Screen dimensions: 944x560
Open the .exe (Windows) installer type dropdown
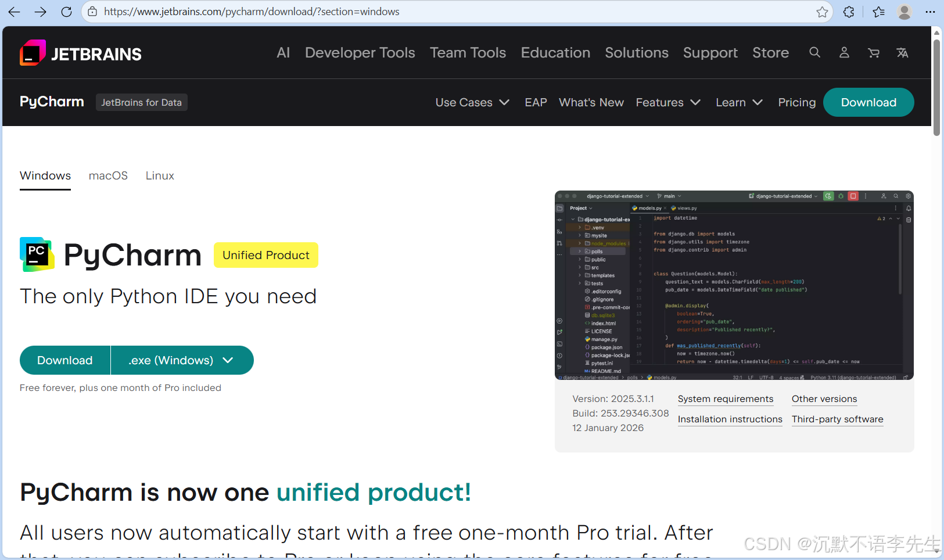[182, 360]
